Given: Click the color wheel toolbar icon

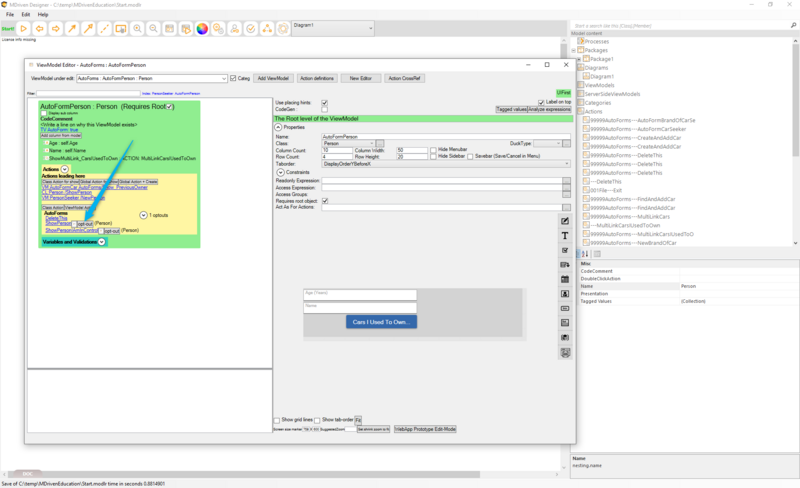Looking at the screenshot, I should pyautogui.click(x=202, y=29).
